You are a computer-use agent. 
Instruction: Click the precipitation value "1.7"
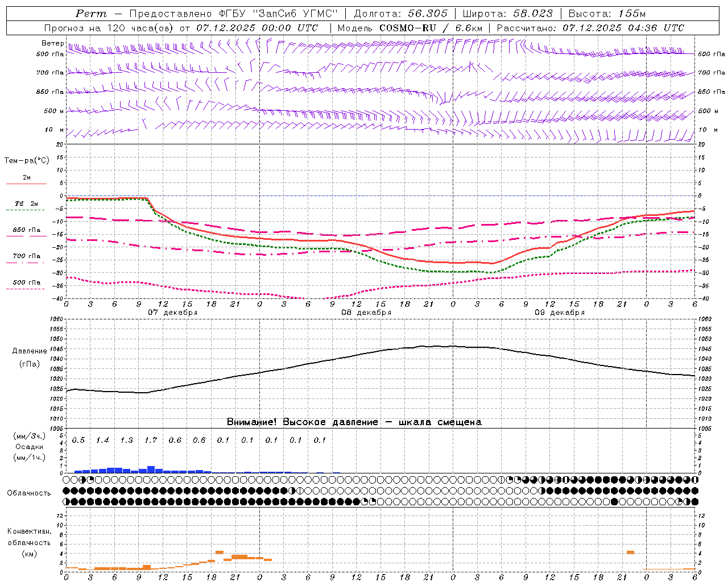tap(151, 440)
